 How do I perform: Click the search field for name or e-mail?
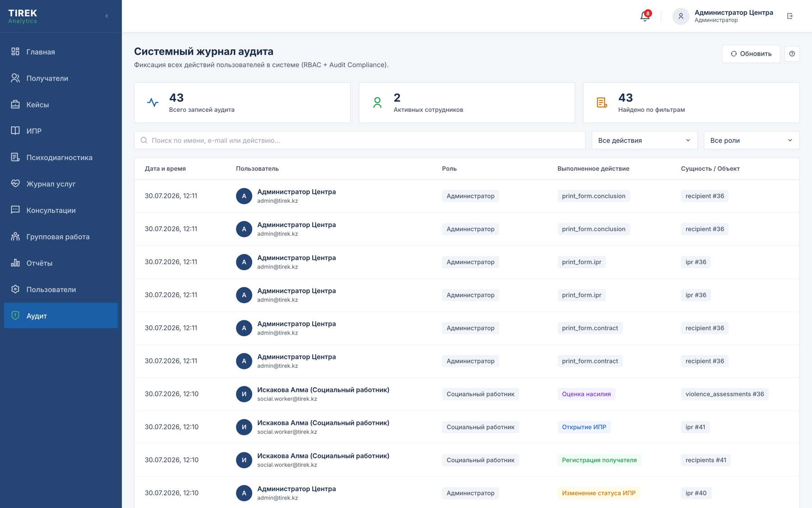[x=360, y=140]
